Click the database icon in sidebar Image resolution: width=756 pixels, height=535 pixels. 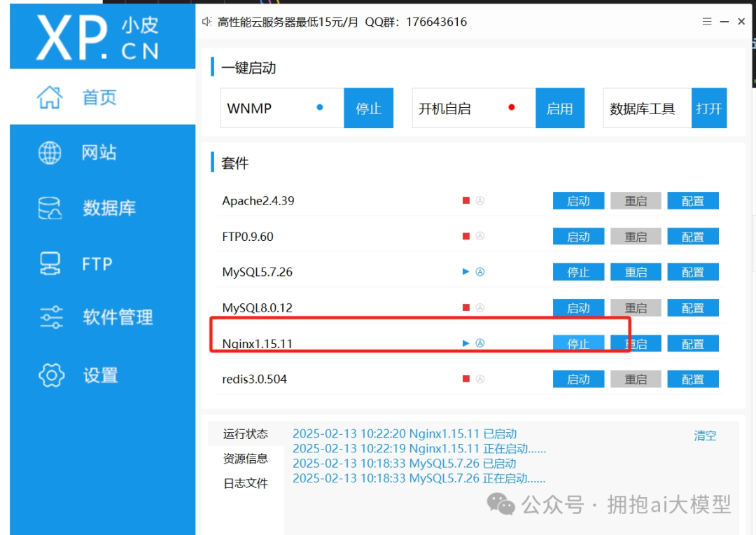[50, 208]
